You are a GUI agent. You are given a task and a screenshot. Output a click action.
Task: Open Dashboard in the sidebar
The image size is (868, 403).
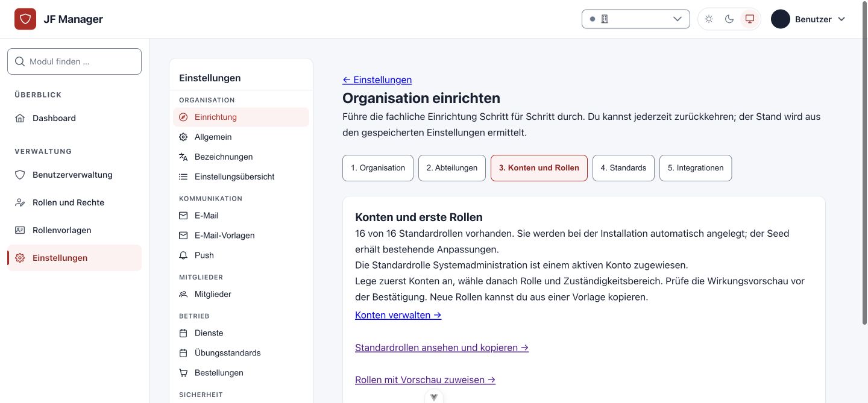click(x=74, y=118)
